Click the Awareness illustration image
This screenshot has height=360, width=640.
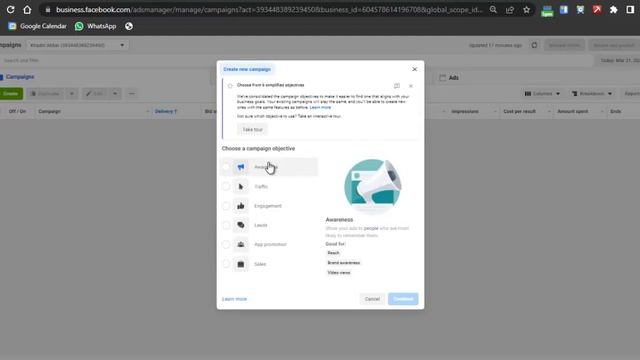(372, 187)
